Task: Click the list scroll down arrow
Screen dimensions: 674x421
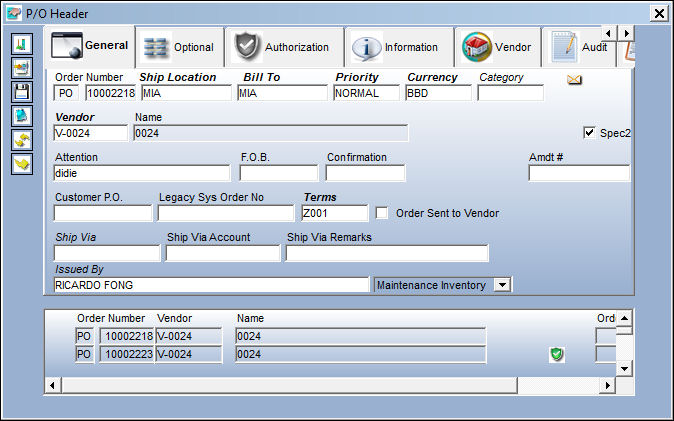Action: pos(624,369)
